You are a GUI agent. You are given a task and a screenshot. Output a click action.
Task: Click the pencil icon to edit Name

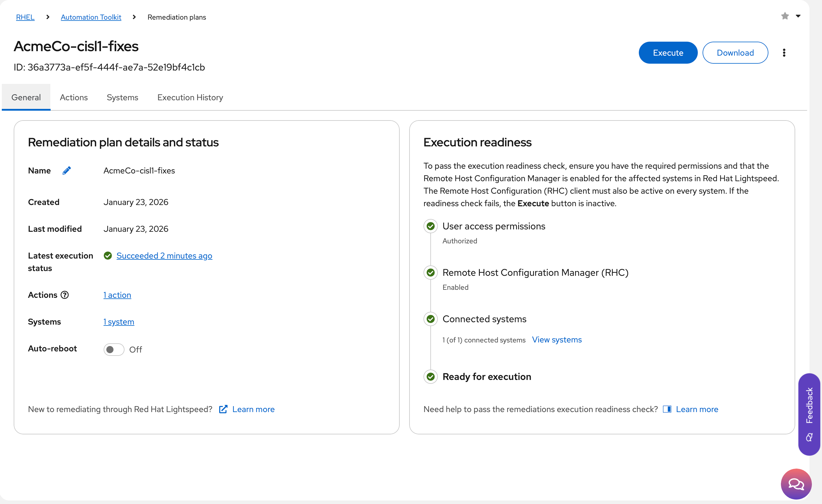coord(66,171)
